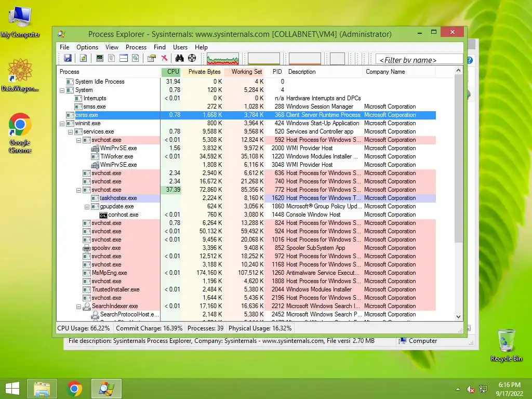Viewport: 532px width, 399px height.
Task: Select the TrustedInstaller.exe row
Action: 246,289
